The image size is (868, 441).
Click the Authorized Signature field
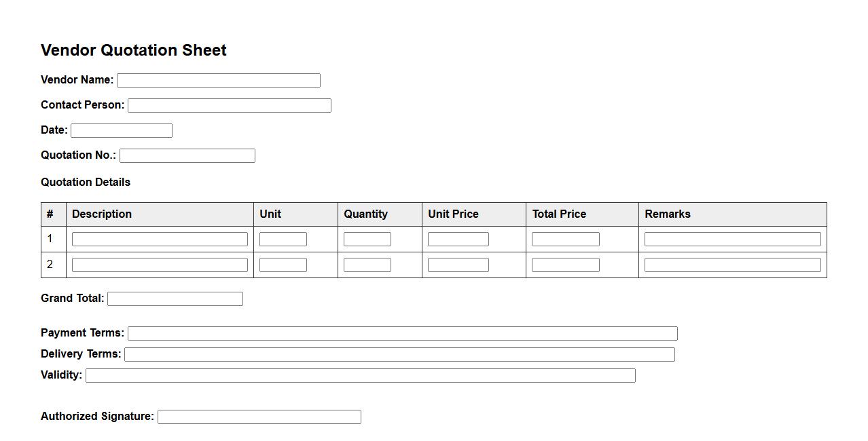(x=259, y=417)
